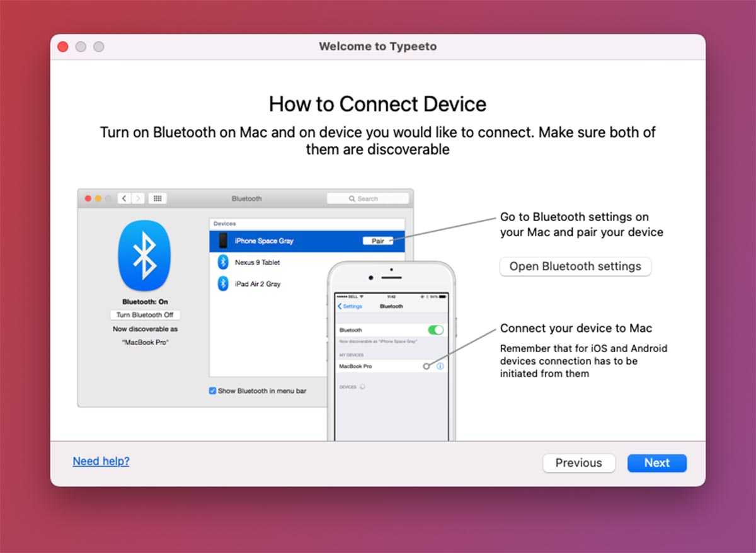Image resolution: width=756 pixels, height=553 pixels.
Task: Click the Bluetooth icon beside iPad Air 2 Gray
Action: tap(222, 284)
